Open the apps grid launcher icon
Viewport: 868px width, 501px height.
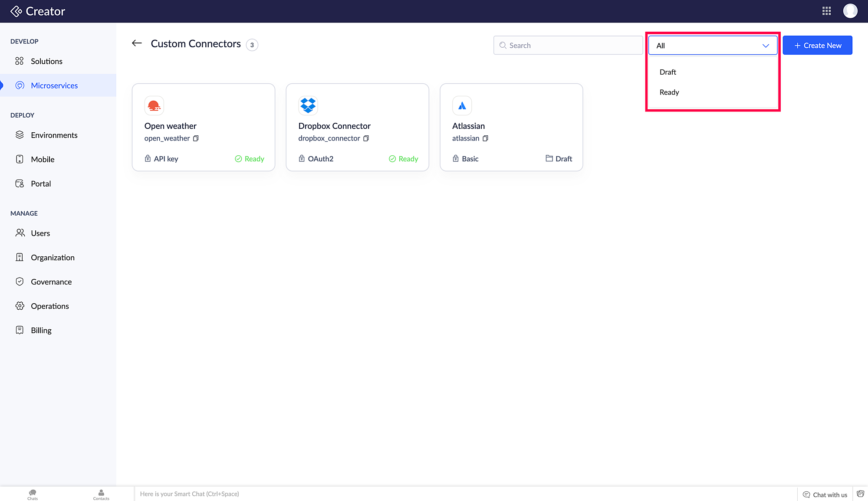[826, 11]
